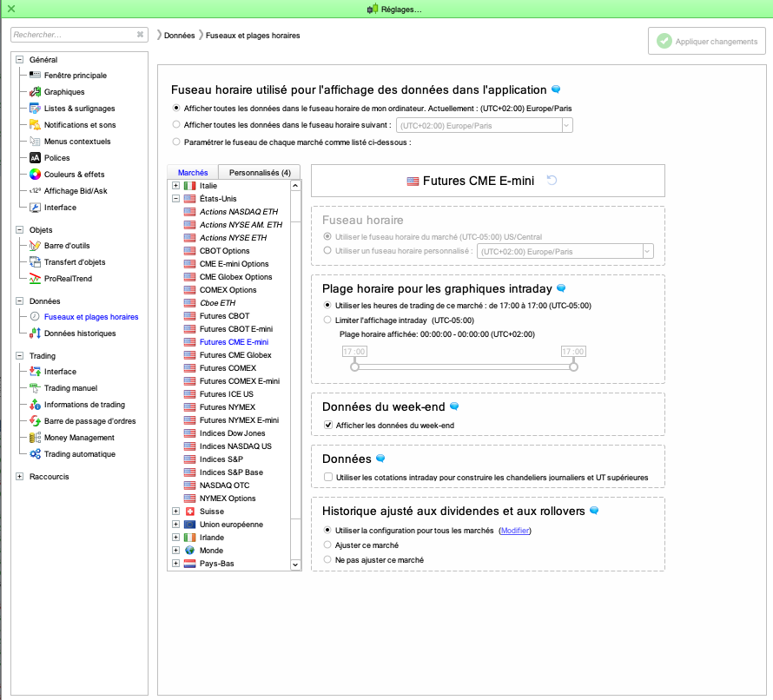Select 'Utiliser les heures de trading' radio

click(x=327, y=305)
